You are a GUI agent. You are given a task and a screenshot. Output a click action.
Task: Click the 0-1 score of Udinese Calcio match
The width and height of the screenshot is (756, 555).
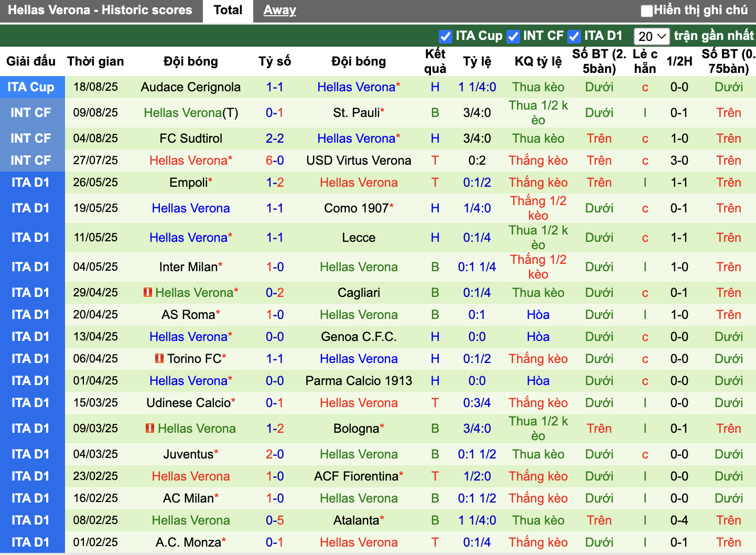(275, 403)
